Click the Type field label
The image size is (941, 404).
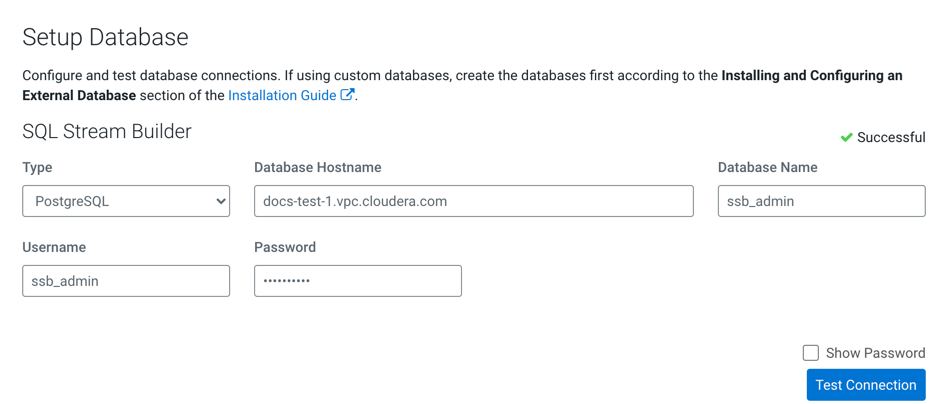click(x=37, y=167)
